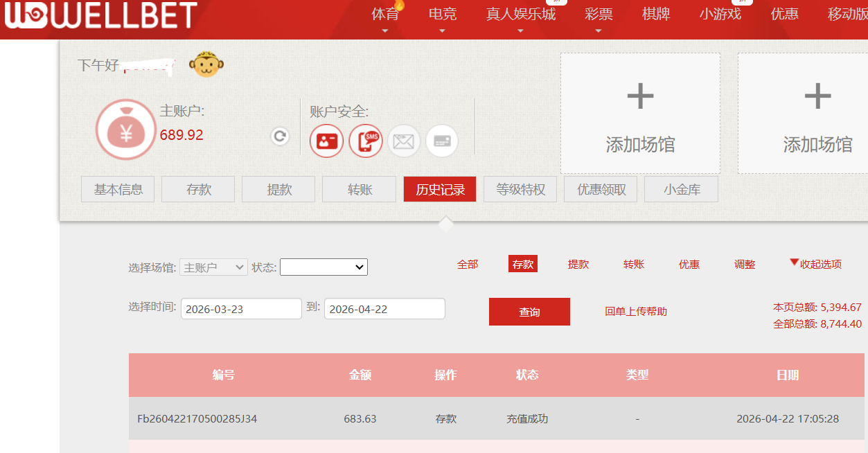Screen dimensions: 868x453
Task: Switch to 提款 account tab
Action: tap(278, 189)
